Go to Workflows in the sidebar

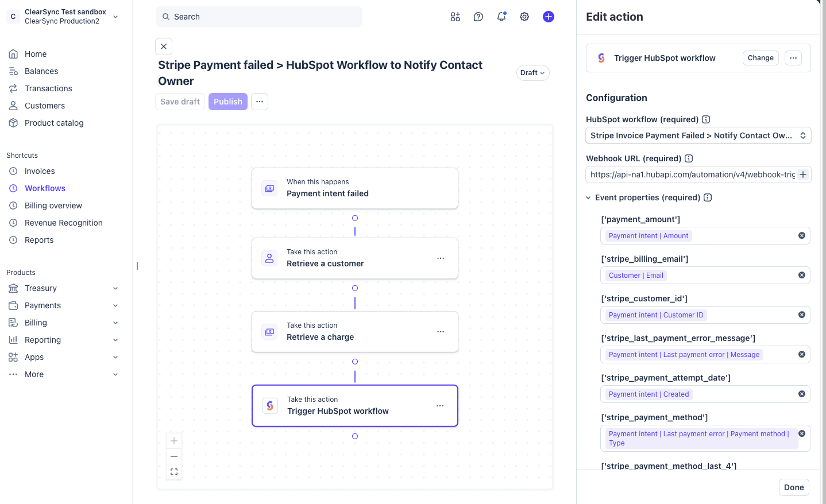pos(45,188)
